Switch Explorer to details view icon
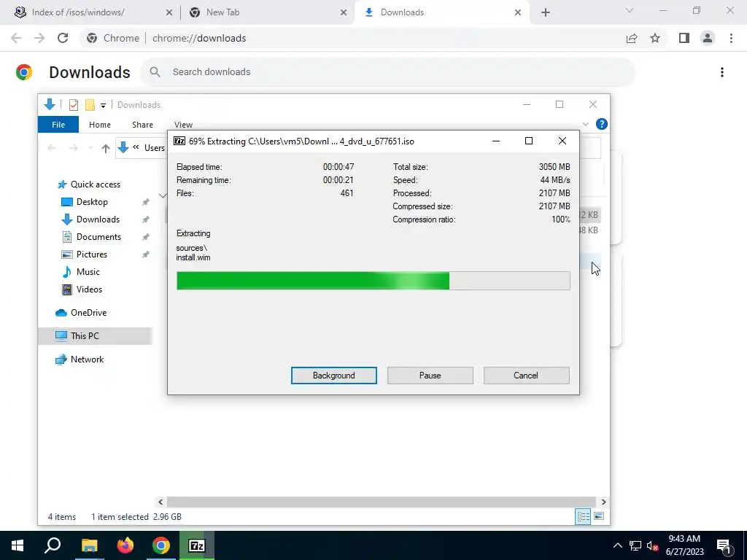 pos(583,517)
